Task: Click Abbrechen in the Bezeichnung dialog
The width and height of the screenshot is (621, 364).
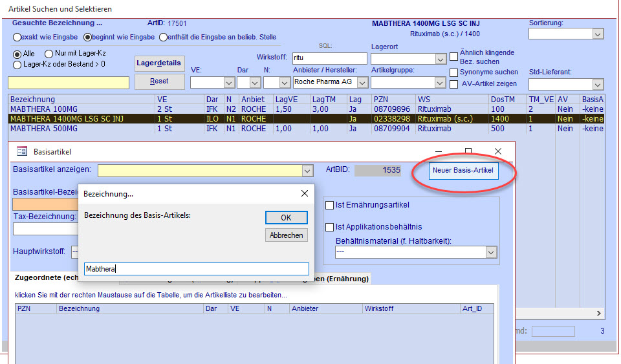Action: (286, 235)
